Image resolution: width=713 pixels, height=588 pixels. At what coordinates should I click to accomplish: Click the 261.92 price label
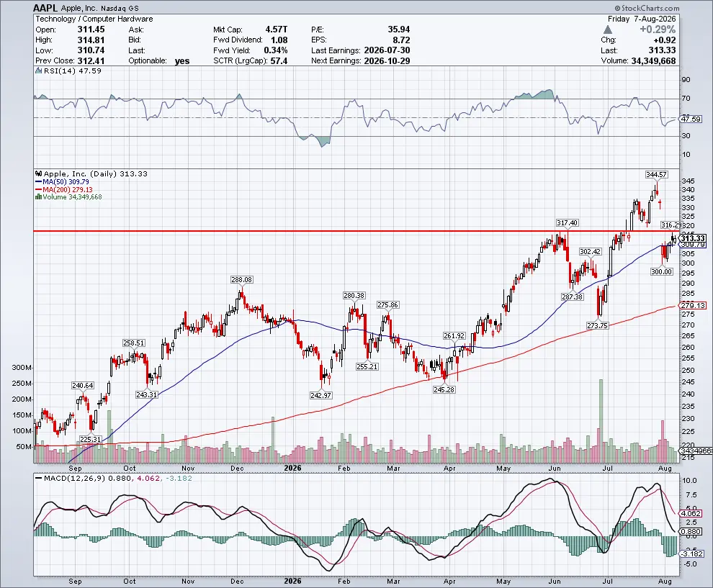[454, 336]
